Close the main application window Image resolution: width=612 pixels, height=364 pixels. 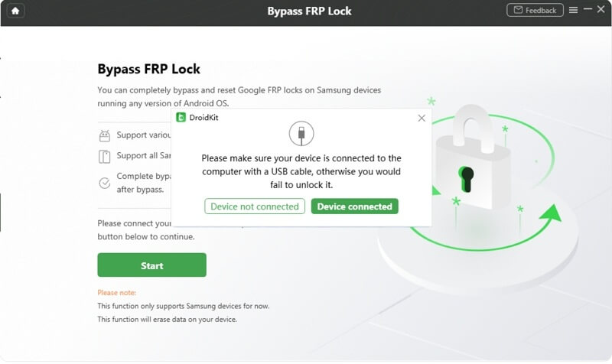[x=601, y=9]
